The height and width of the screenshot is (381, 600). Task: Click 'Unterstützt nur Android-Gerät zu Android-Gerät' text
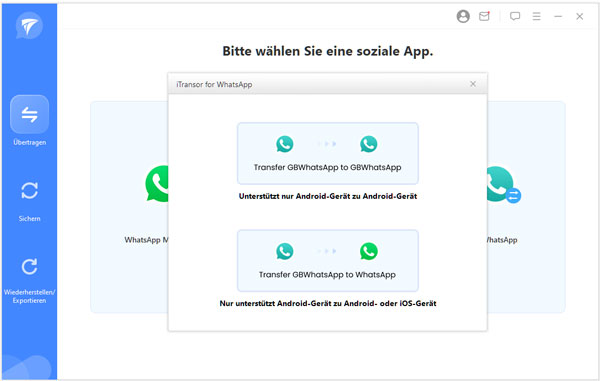(328, 196)
